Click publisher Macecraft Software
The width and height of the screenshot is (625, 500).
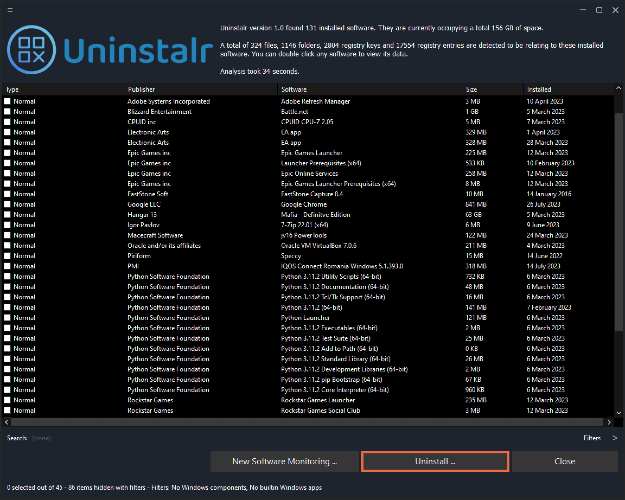(x=155, y=235)
